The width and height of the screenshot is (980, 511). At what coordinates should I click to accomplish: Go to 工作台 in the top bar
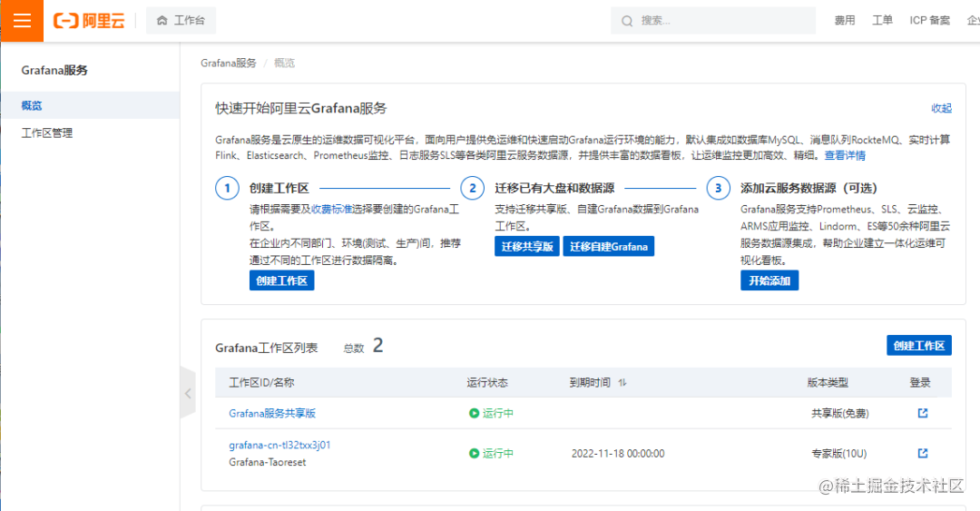[x=181, y=21]
